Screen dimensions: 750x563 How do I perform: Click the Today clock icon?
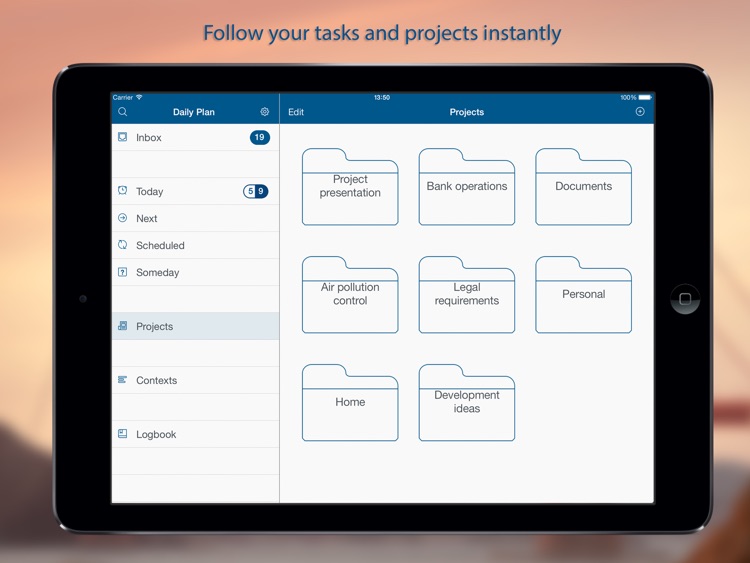tap(122, 191)
